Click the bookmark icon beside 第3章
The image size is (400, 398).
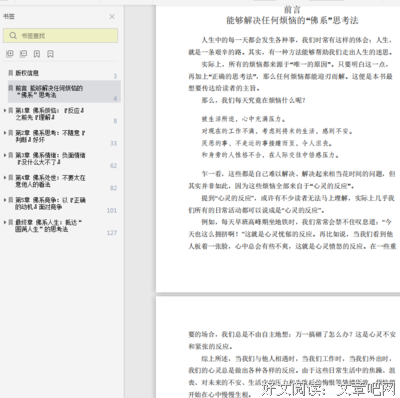coord(11,155)
